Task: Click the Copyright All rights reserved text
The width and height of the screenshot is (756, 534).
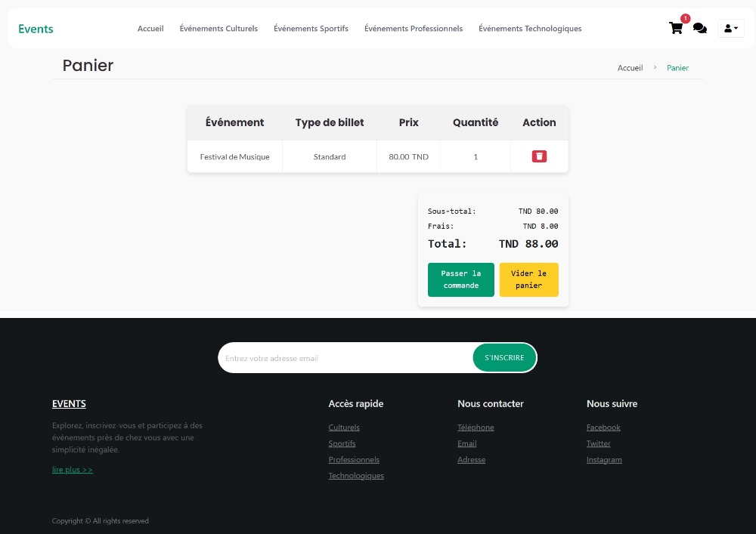Action: 101,520
